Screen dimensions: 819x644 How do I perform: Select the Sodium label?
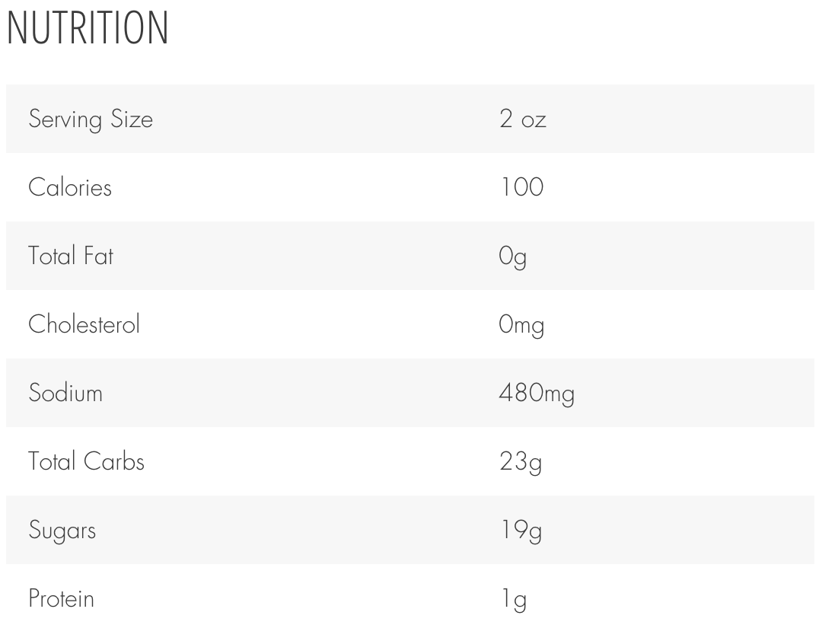(x=65, y=393)
